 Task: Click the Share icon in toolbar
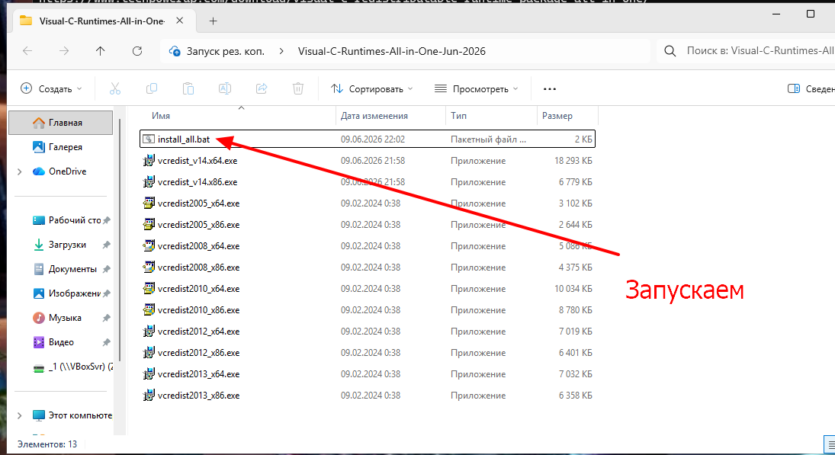[261, 89]
